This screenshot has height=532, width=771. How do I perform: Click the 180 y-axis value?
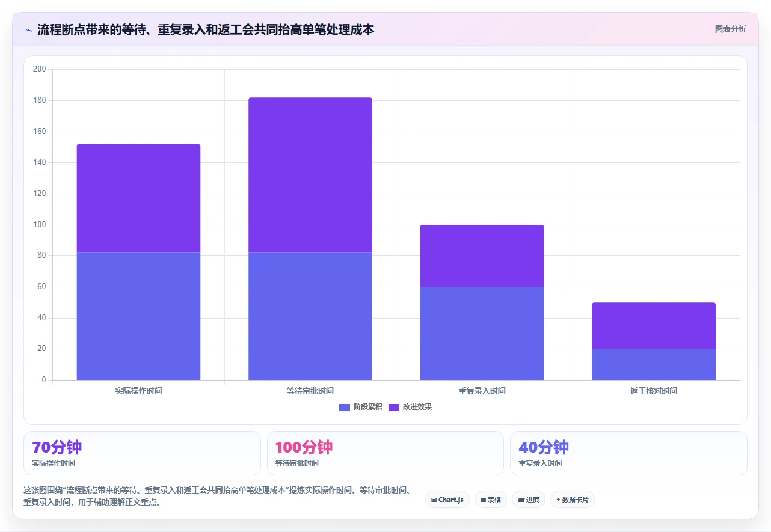pyautogui.click(x=40, y=100)
